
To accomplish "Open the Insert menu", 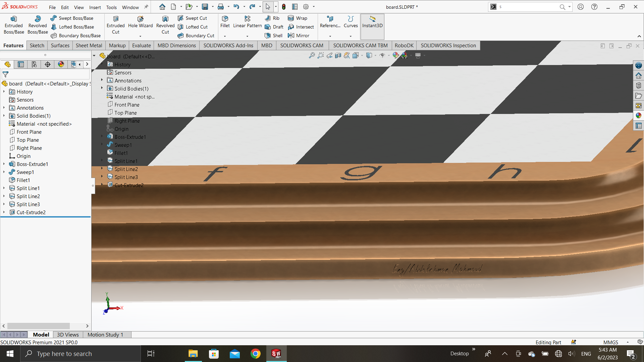I will [x=95, y=7].
